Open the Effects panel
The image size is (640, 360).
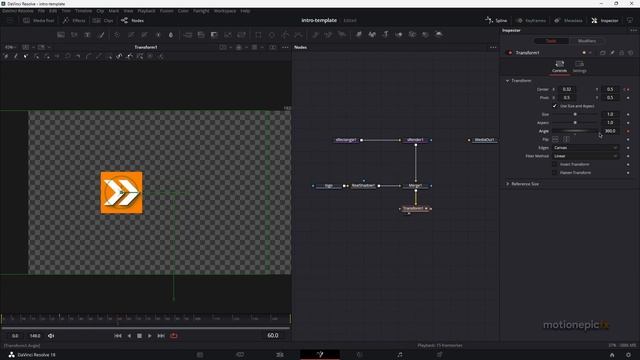coord(74,20)
